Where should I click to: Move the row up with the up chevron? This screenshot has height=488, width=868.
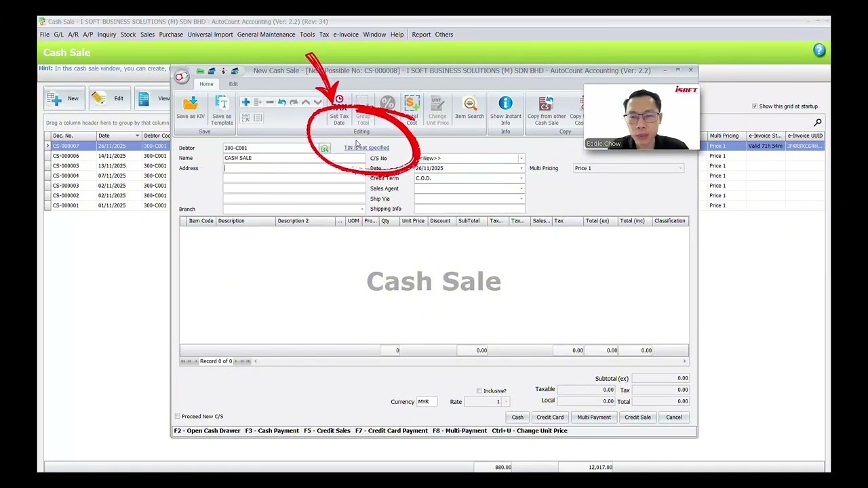306,102
